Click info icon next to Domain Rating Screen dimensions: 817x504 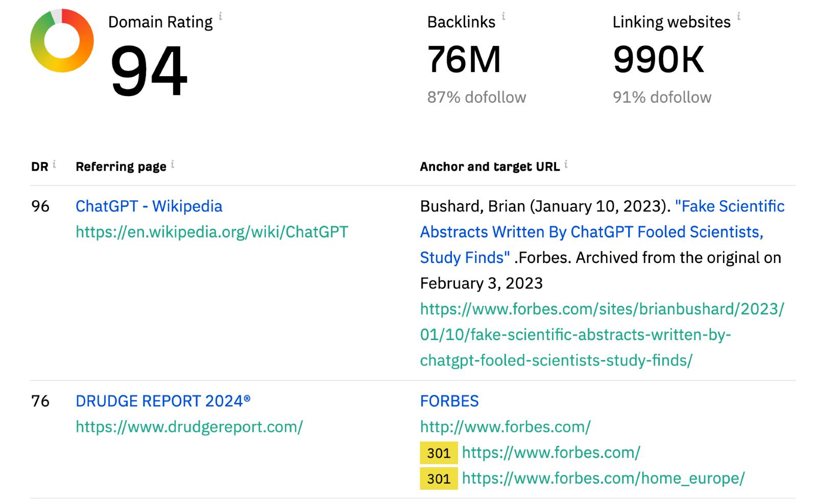221,16
